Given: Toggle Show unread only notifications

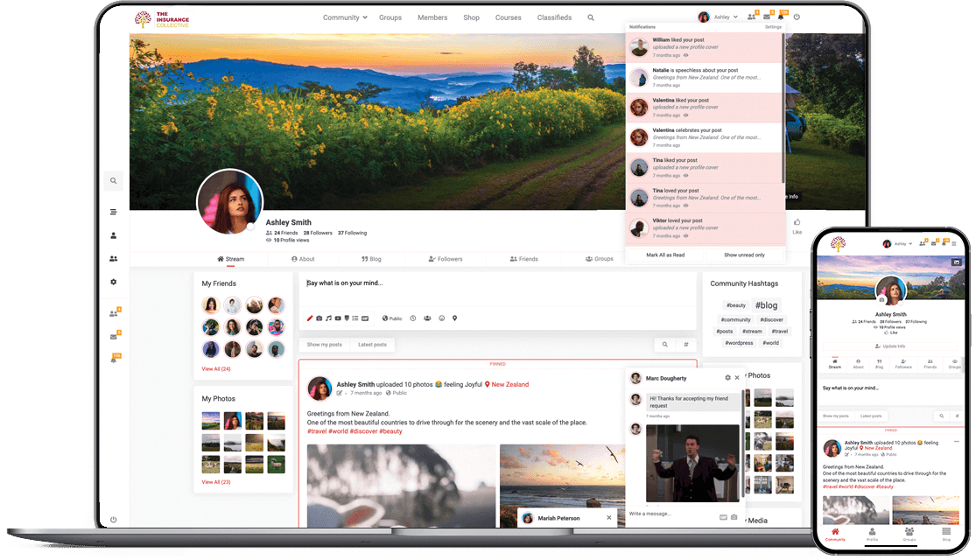Looking at the screenshot, I should (x=744, y=255).
